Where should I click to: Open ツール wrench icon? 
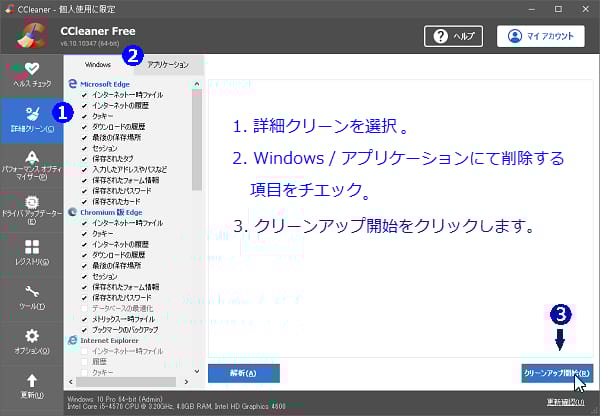pos(32,292)
